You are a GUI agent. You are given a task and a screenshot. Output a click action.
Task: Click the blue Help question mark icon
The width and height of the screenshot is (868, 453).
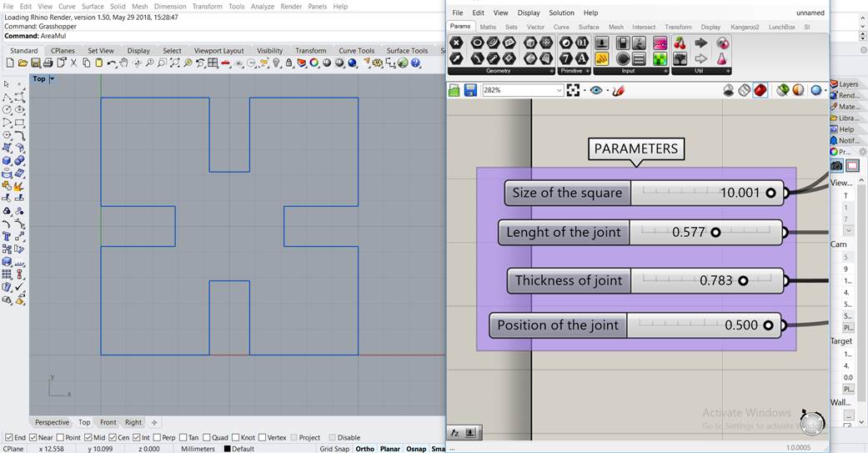(x=416, y=63)
